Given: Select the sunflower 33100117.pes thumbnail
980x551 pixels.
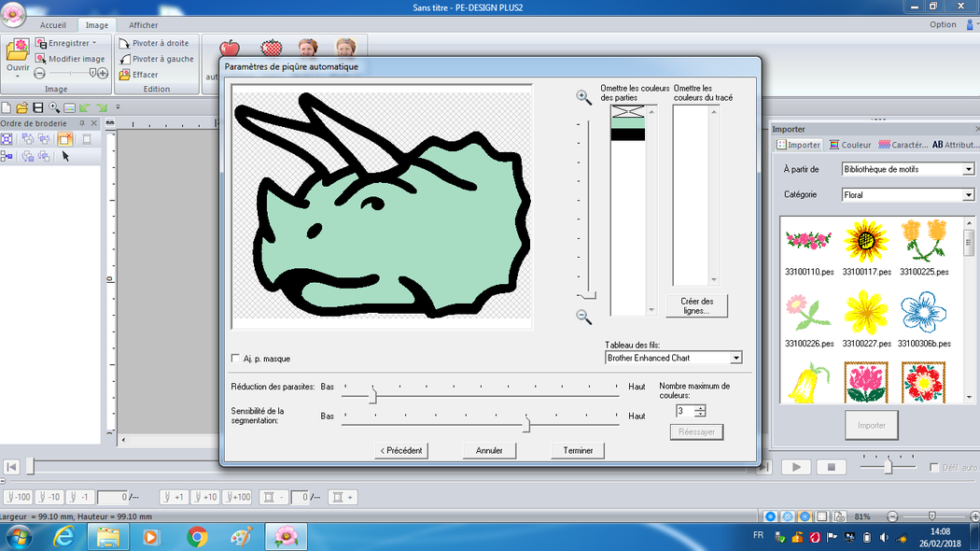Looking at the screenshot, I should click(x=866, y=241).
